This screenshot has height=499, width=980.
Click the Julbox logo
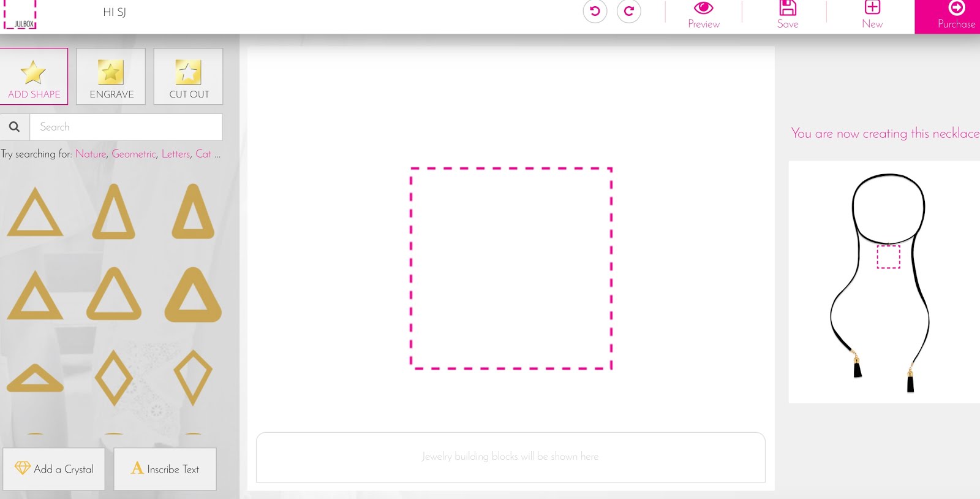pos(20,15)
